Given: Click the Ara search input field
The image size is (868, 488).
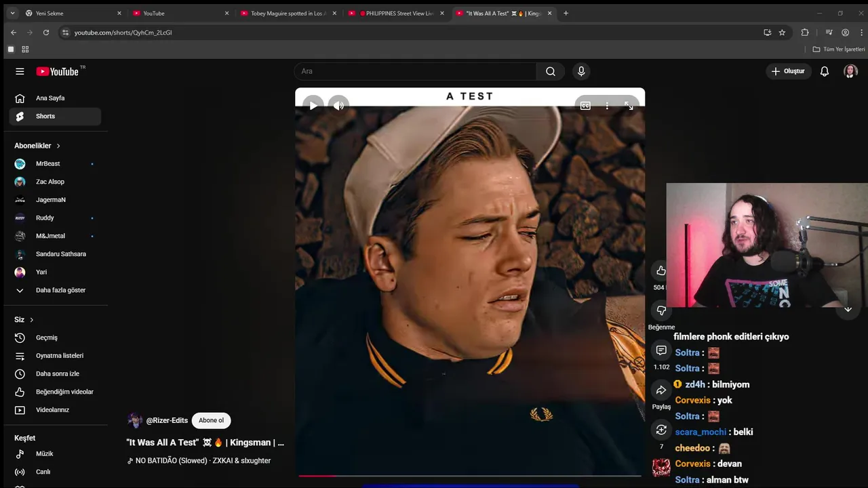Looking at the screenshot, I should [x=415, y=71].
